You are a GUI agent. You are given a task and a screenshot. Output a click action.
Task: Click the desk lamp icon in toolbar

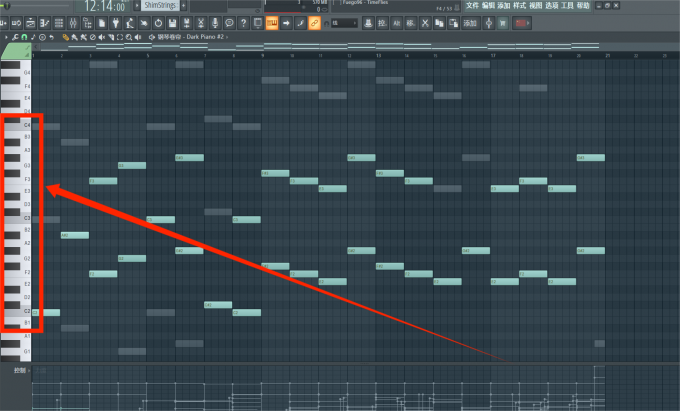[130, 23]
